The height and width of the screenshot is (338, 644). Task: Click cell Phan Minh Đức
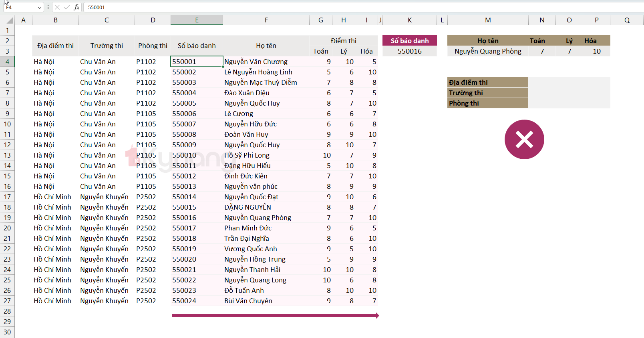click(266, 228)
